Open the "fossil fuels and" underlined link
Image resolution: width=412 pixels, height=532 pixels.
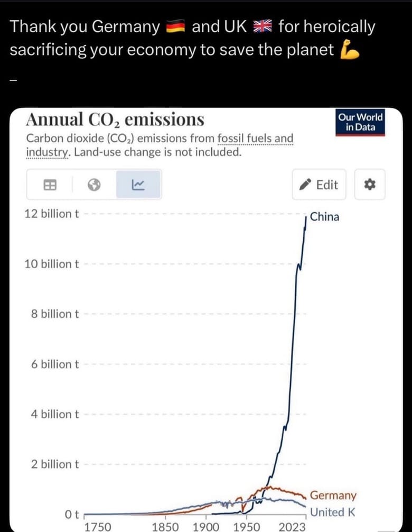pos(255,139)
